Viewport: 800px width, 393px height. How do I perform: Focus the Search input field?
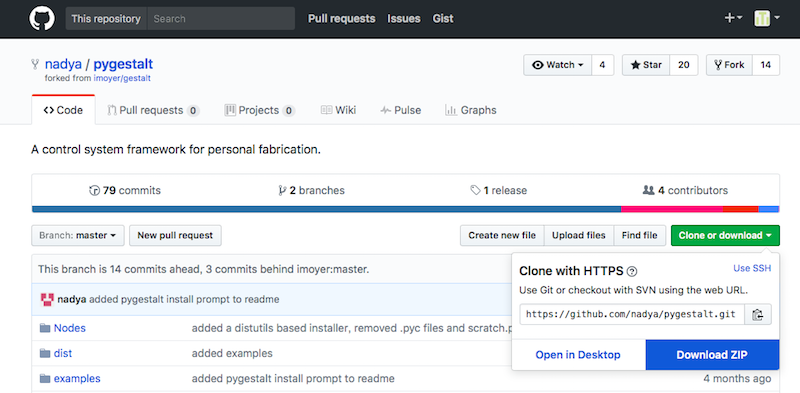(221, 18)
